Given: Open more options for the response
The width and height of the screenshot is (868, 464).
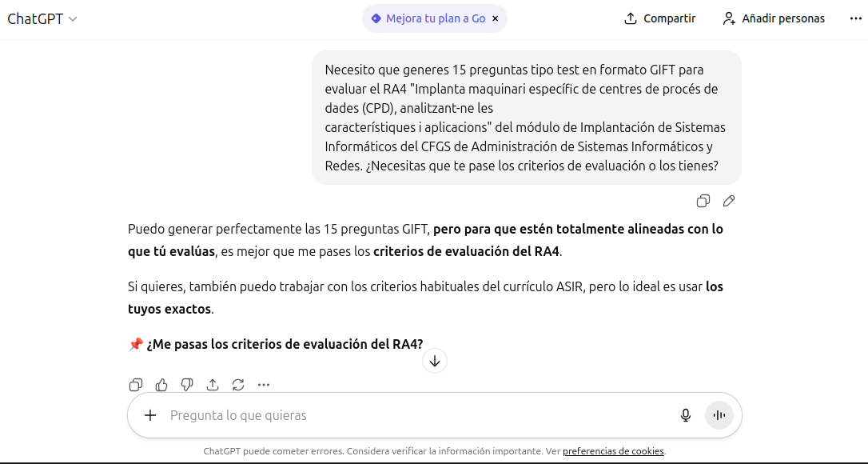Looking at the screenshot, I should [264, 385].
